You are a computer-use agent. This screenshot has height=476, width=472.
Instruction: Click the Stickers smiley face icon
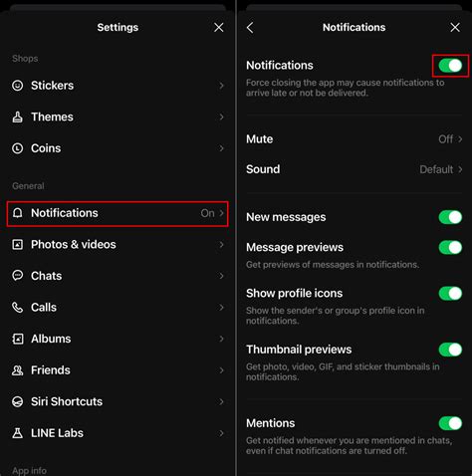click(x=17, y=86)
